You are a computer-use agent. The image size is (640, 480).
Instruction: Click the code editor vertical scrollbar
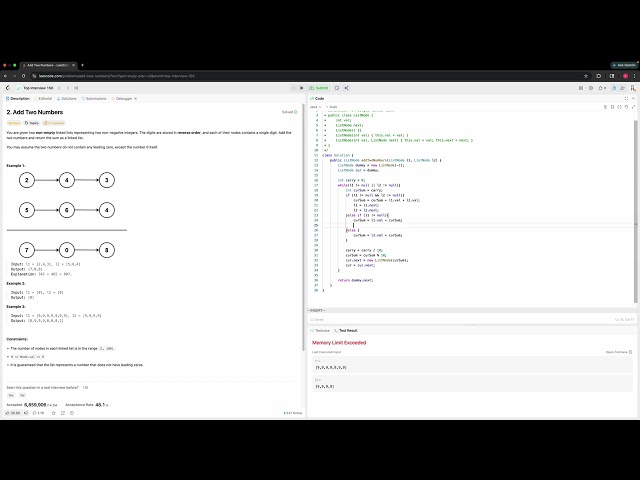[x=636, y=212]
